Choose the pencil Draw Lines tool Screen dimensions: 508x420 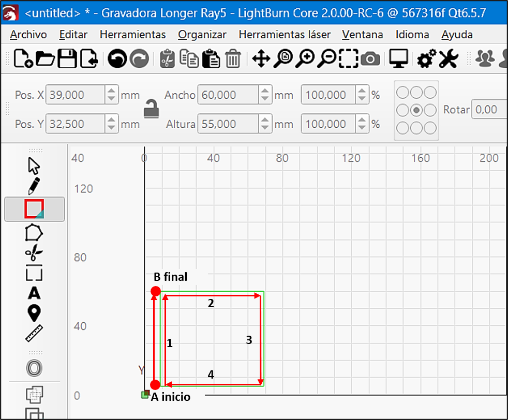[34, 186]
